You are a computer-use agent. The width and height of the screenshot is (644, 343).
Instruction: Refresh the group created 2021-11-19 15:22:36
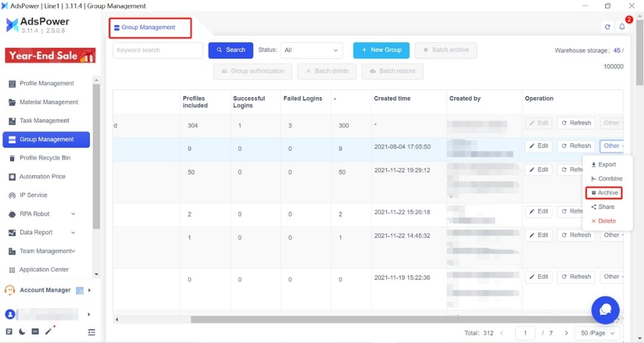click(576, 277)
